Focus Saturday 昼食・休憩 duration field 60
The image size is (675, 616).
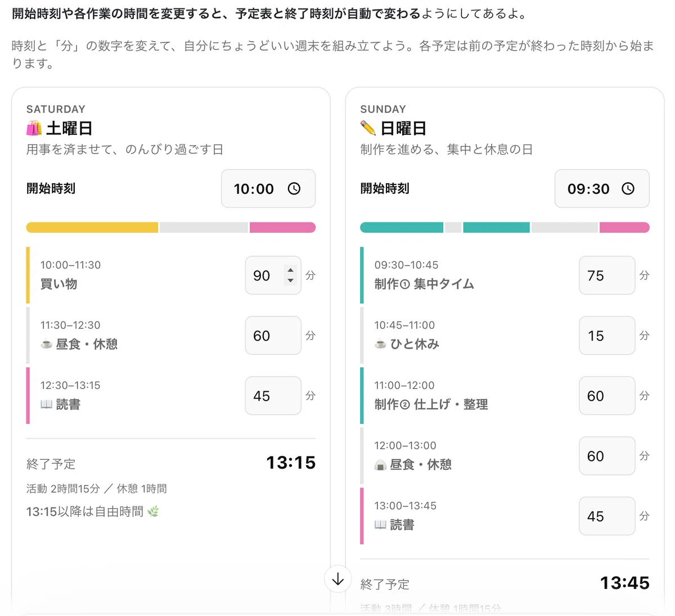[x=273, y=336]
